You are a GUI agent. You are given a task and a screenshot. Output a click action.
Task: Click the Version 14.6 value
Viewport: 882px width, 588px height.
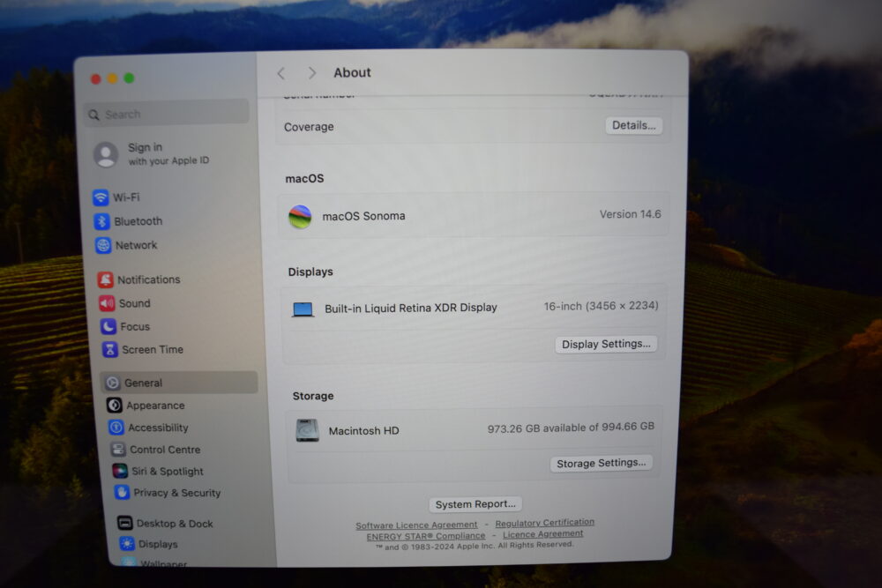[x=630, y=214]
